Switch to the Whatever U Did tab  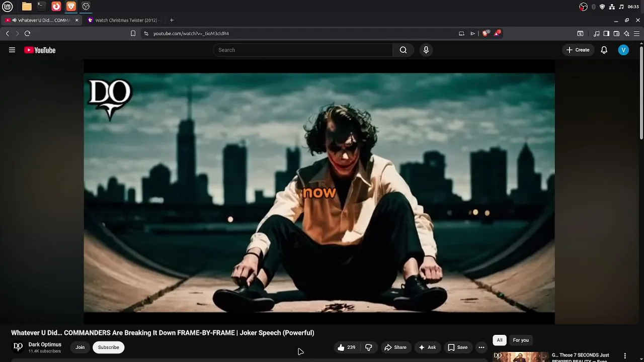click(41, 20)
